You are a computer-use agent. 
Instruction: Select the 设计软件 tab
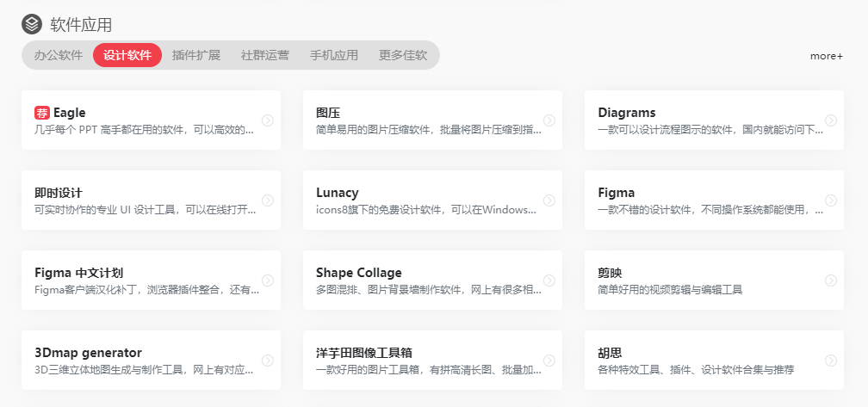click(x=127, y=55)
